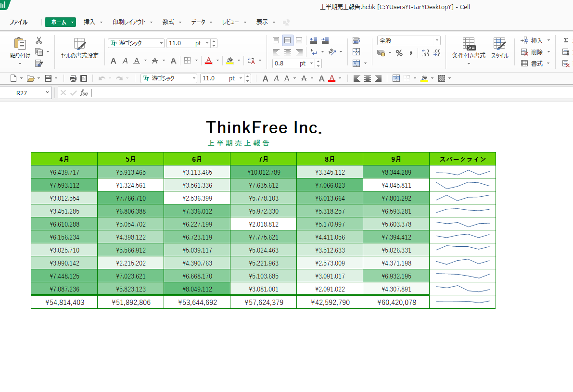573x392 pixels.
Task: Click the Style icon in ribbon
Action: coord(499,49)
